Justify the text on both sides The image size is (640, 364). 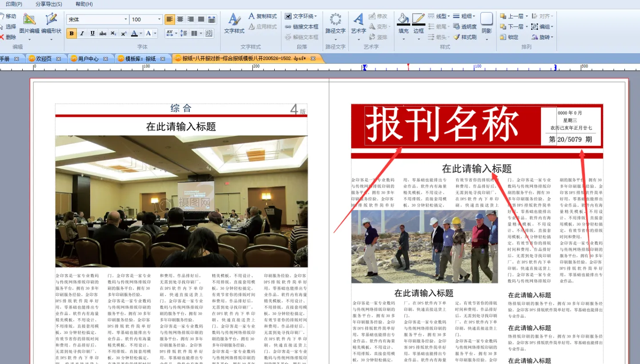(x=201, y=20)
